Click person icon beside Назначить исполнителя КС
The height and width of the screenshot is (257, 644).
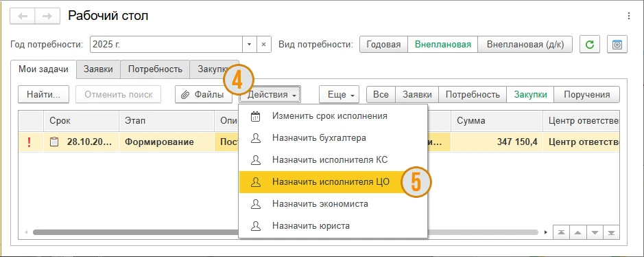click(256, 160)
